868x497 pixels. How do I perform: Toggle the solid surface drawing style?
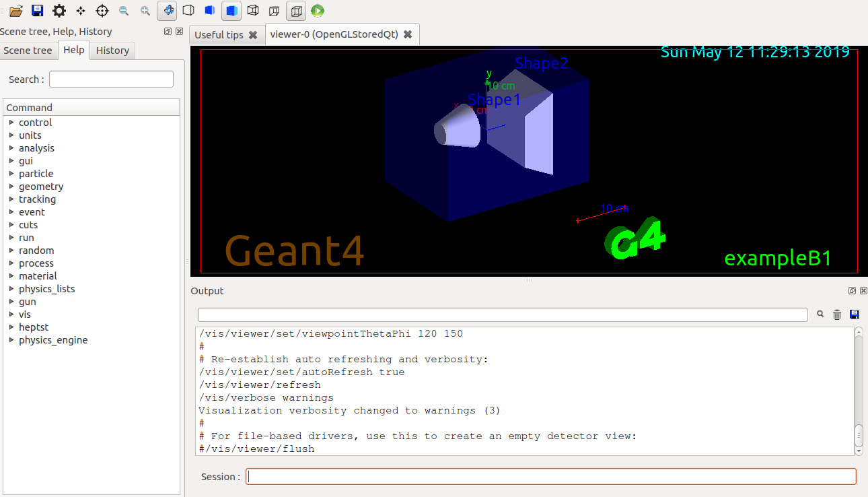click(x=231, y=11)
